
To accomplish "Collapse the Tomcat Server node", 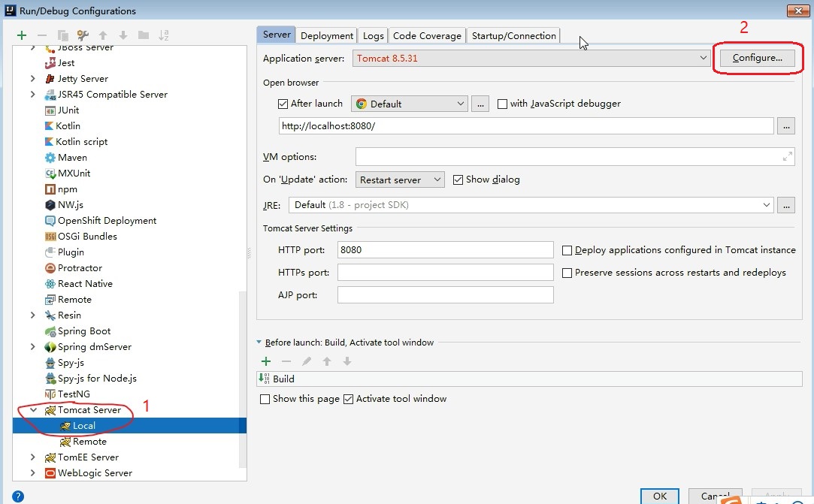I will tap(33, 409).
